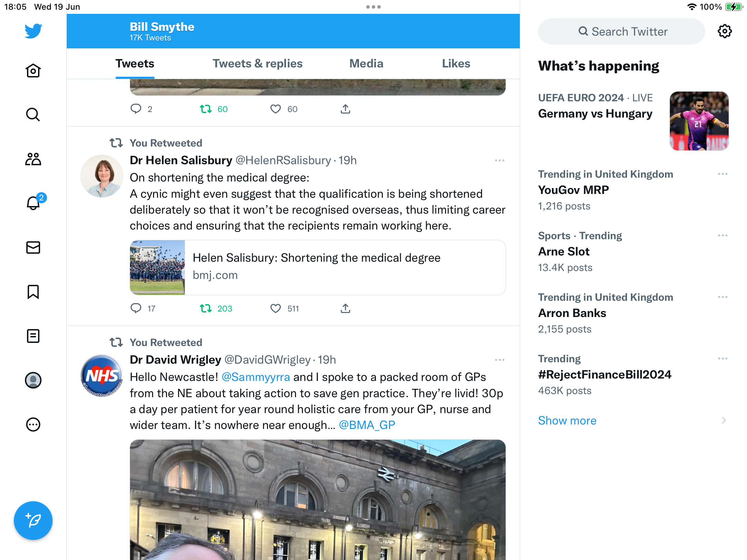The width and height of the screenshot is (747, 560).
Task: Open the Twitter bird logo home
Action: [33, 31]
